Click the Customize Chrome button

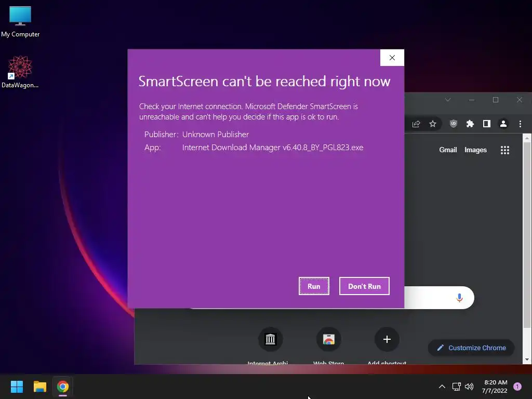(x=471, y=348)
